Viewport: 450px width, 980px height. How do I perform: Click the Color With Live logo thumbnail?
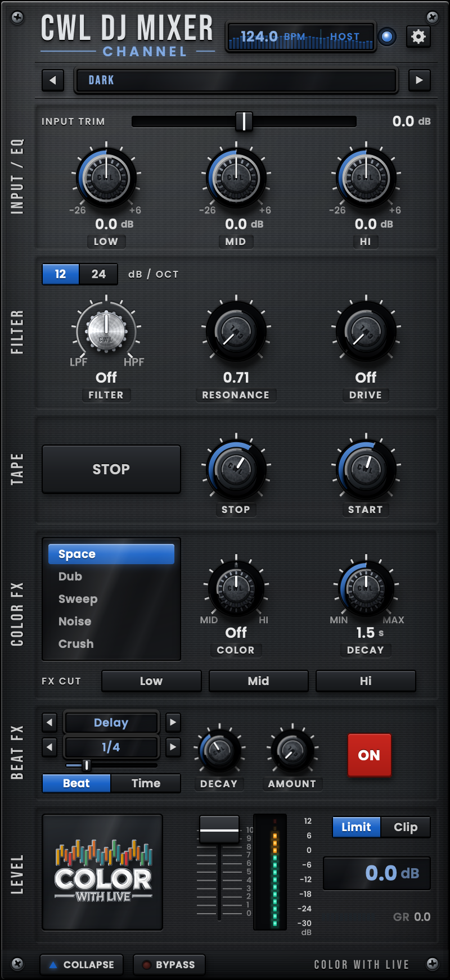coord(103,872)
